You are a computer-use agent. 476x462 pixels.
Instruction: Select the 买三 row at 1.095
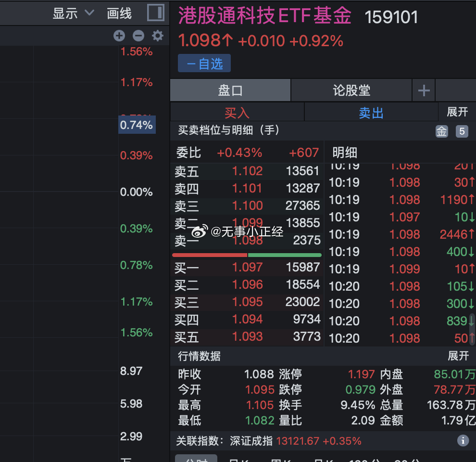point(247,302)
